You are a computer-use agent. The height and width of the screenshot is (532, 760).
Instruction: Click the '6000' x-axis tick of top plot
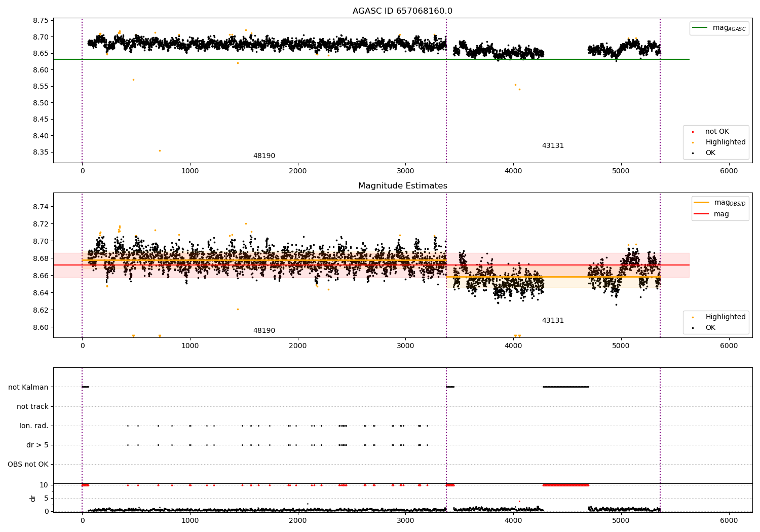coord(729,171)
